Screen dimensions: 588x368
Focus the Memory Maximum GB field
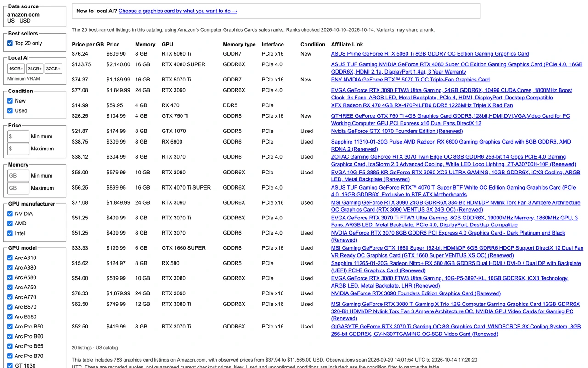(x=18, y=188)
